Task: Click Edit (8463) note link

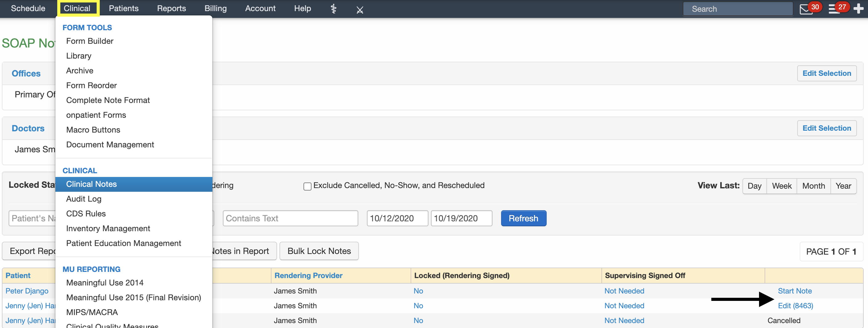Action: point(795,306)
